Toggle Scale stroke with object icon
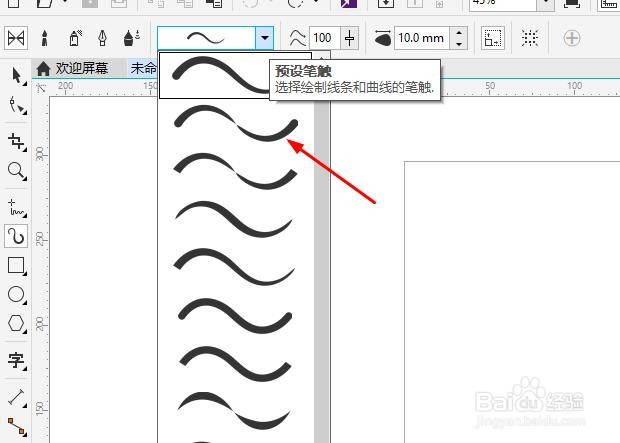 493,38
